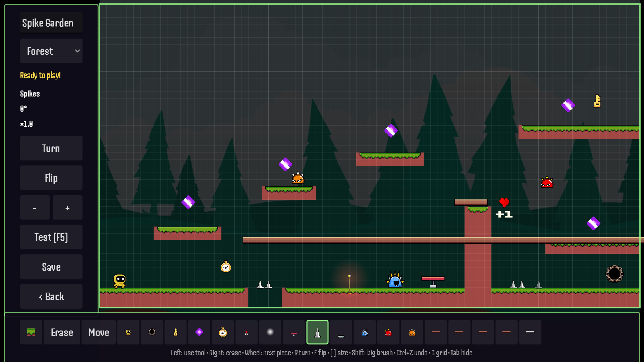The width and height of the screenshot is (644, 362).
Task: Choose the small grey slab piece
Action: pos(341,332)
